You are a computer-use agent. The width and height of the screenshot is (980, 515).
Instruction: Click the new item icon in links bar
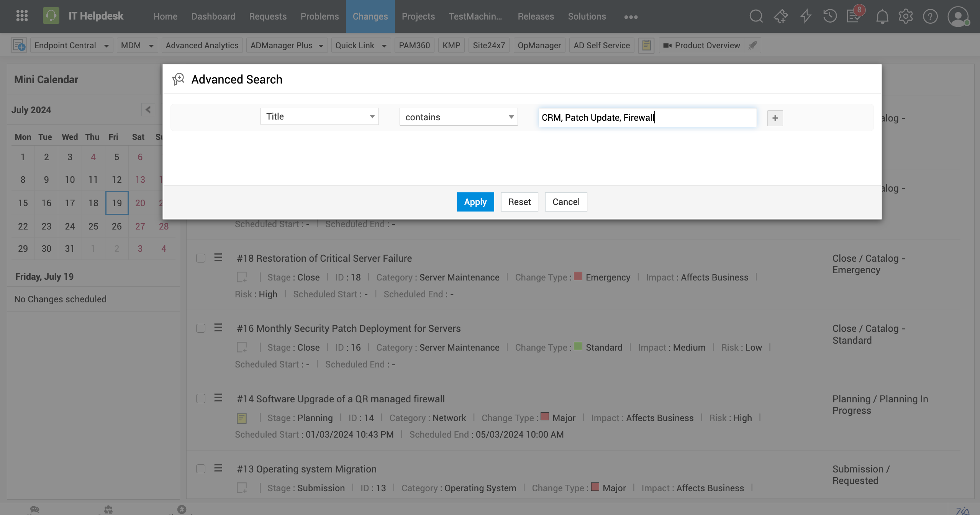(19, 45)
